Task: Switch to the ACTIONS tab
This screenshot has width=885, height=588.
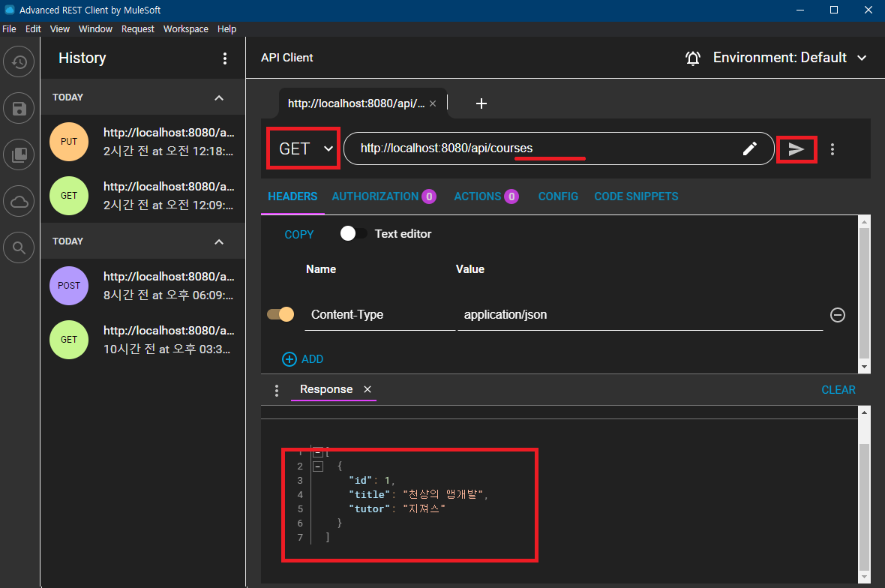Action: (486, 196)
